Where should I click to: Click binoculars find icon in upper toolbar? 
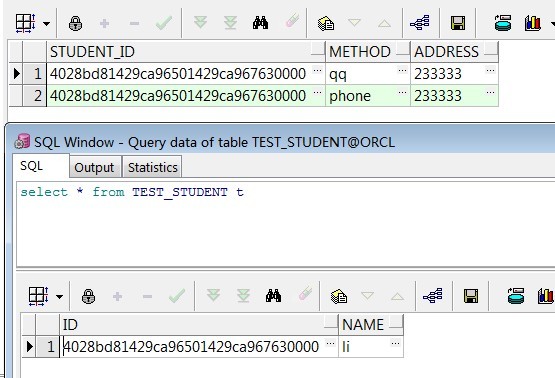260,23
